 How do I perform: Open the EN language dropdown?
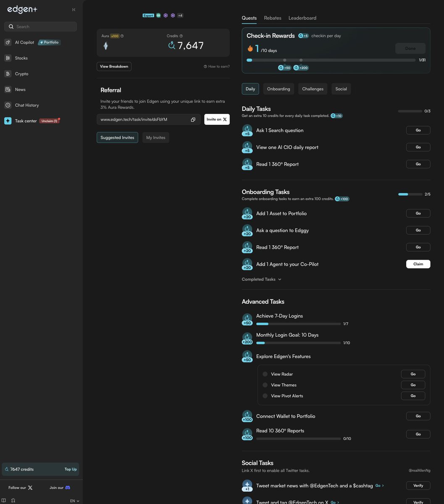tap(74, 501)
